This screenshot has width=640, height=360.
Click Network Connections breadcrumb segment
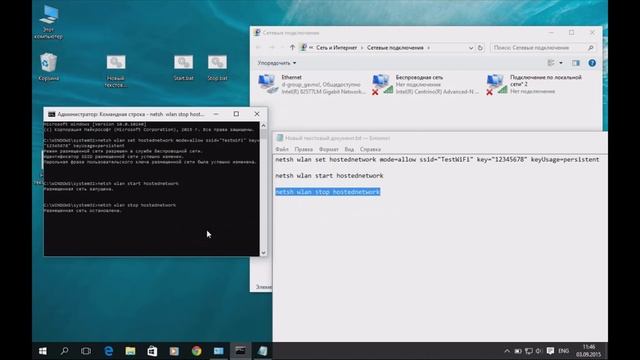[395, 48]
